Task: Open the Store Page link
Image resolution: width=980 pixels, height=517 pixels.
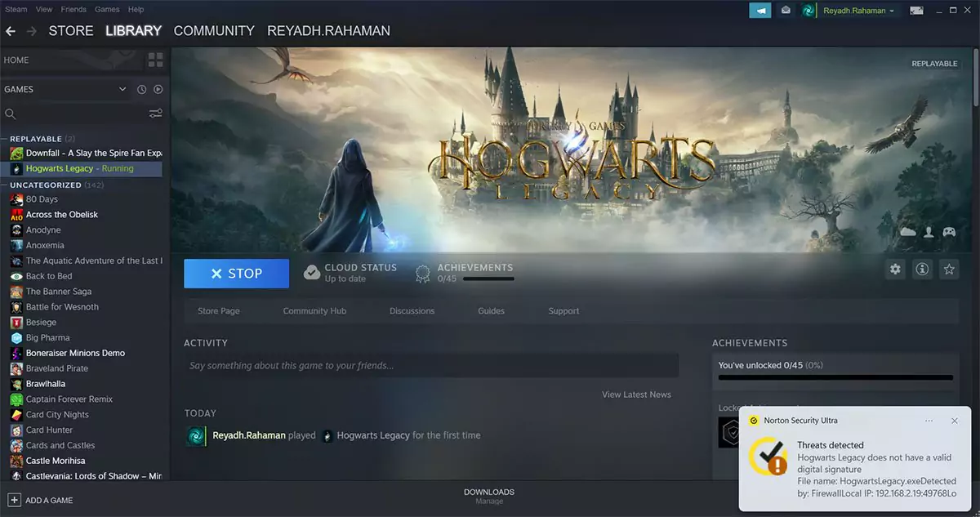Action: coord(219,311)
